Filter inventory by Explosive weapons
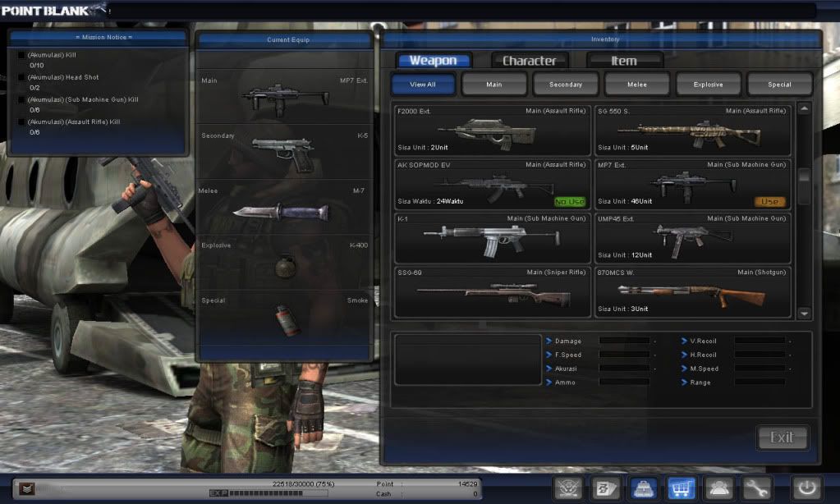The image size is (840, 504). pos(709,84)
